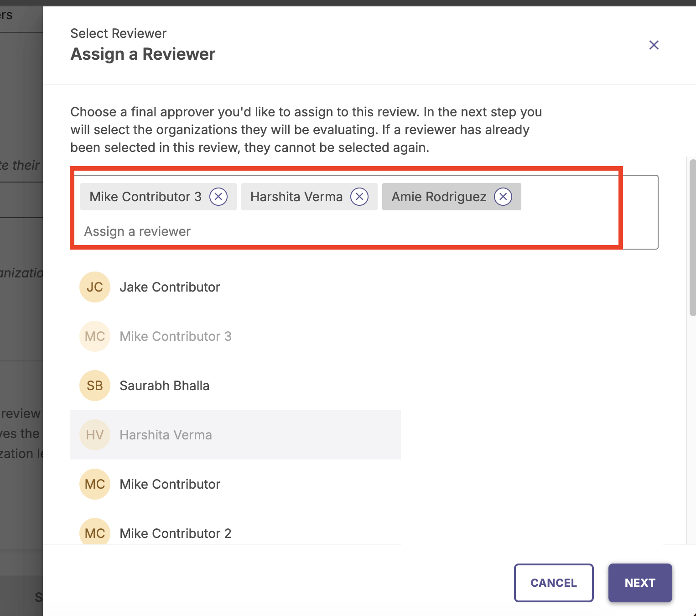This screenshot has height=616, width=696.
Task: Remove Harshita Verma chip
Action: [x=359, y=197]
